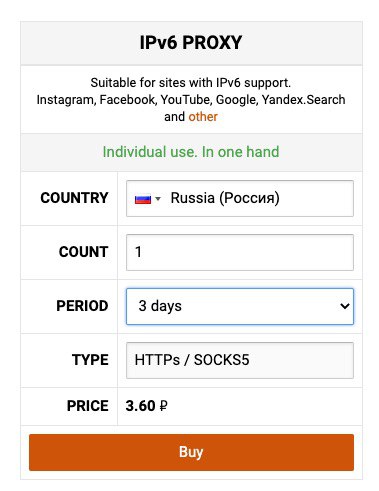Expand the chevron on the PERIOD select

pyautogui.click(x=345, y=306)
